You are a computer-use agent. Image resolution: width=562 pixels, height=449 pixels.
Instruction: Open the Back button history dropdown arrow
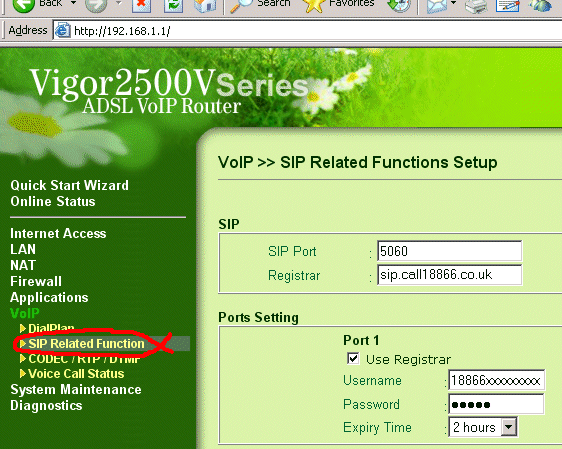[73, 3]
